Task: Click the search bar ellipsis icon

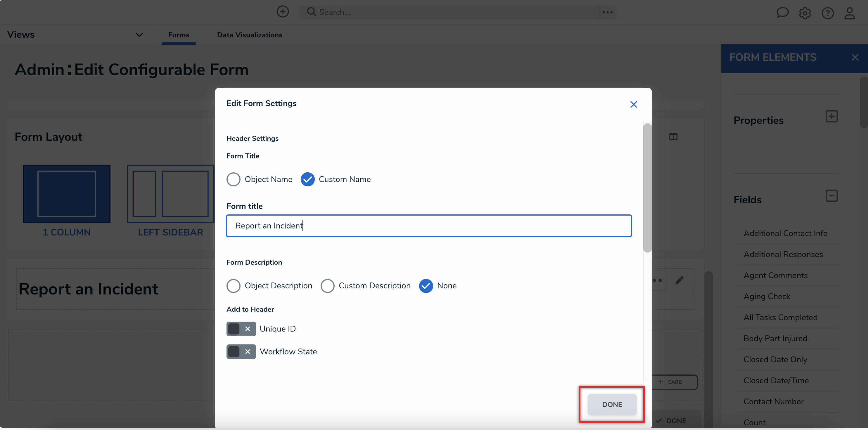Action: click(608, 12)
